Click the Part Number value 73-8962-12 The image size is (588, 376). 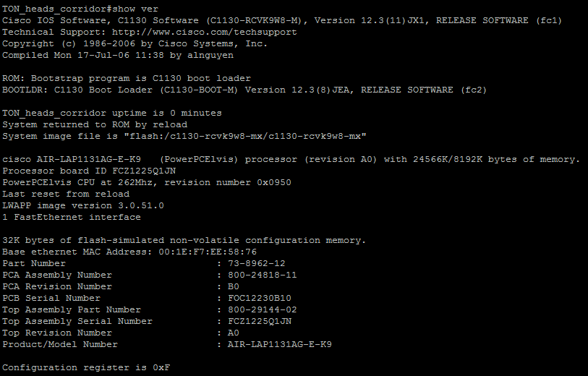tap(257, 263)
